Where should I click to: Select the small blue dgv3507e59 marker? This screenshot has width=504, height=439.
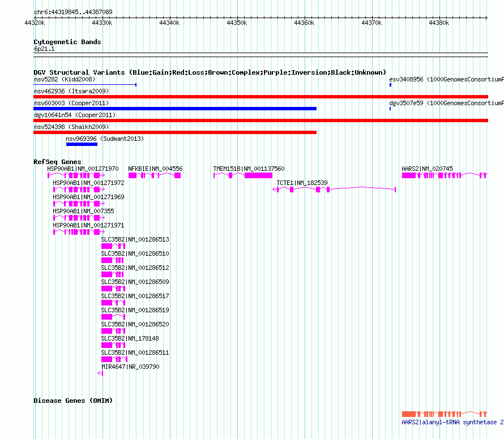pyautogui.click(x=390, y=109)
